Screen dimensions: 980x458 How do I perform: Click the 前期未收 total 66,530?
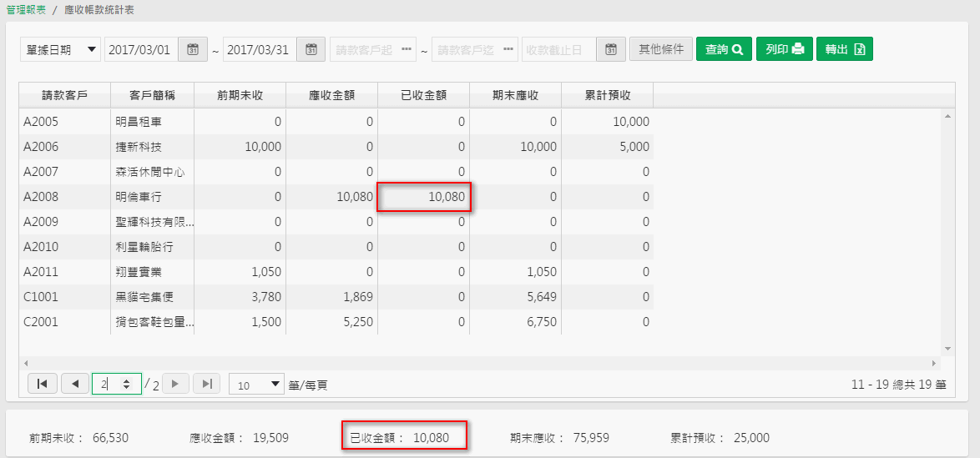click(111, 438)
